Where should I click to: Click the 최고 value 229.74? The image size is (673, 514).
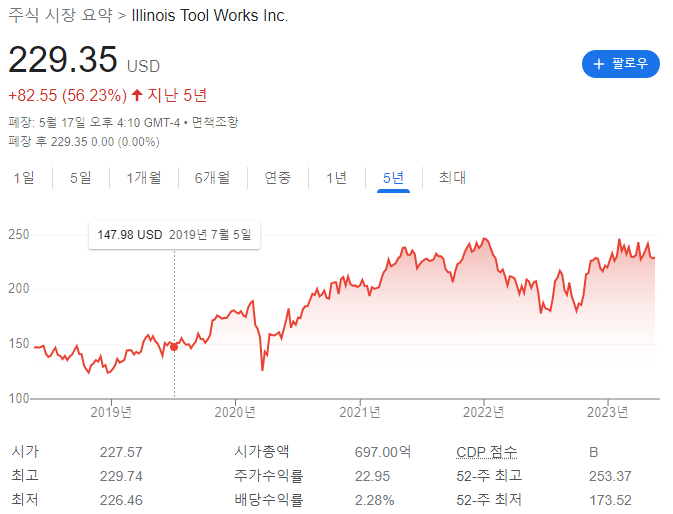pyautogui.click(x=121, y=476)
